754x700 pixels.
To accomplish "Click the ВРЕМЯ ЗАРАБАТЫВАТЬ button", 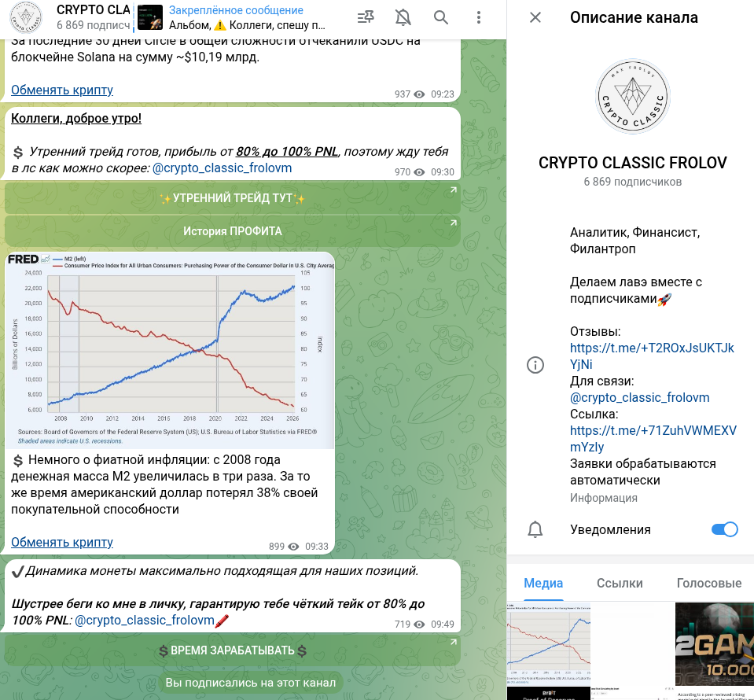I will click(x=232, y=650).
